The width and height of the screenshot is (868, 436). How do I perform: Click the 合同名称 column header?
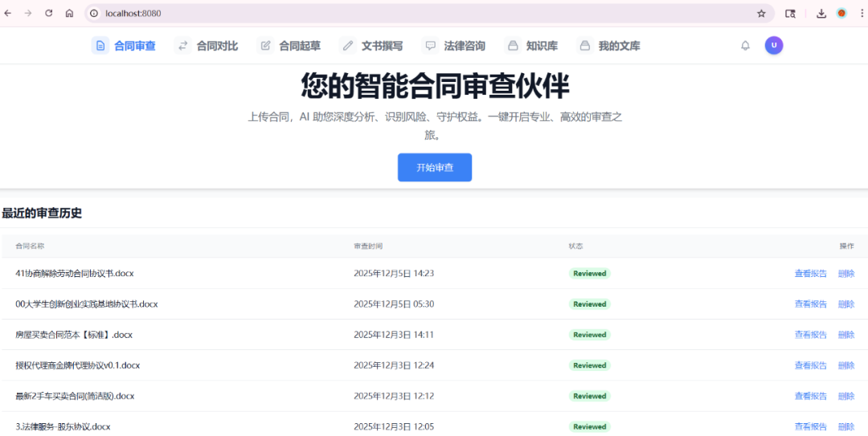point(30,247)
